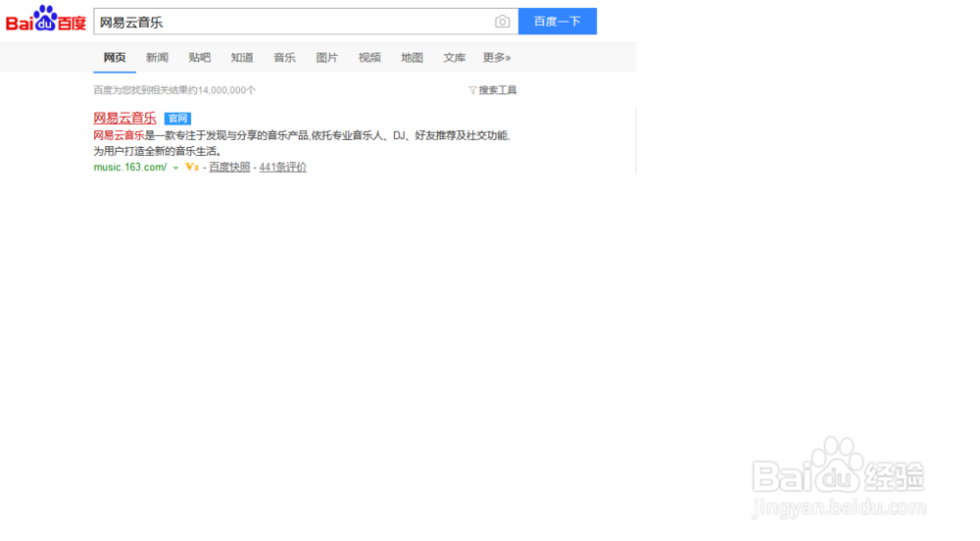Screen dimensions: 980x541
Task: Open camera image search icon
Action: click(502, 22)
